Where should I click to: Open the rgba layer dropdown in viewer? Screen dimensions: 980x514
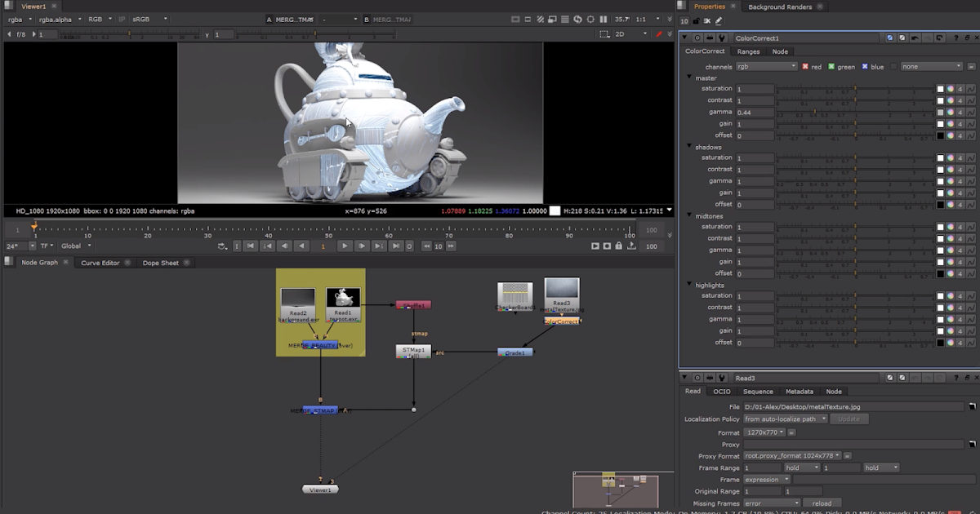click(x=20, y=19)
